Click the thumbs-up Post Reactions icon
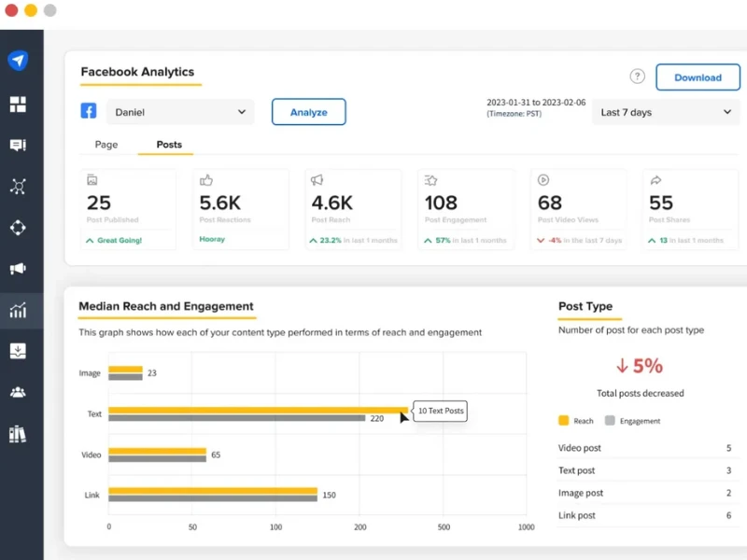747x560 pixels. coord(206,180)
